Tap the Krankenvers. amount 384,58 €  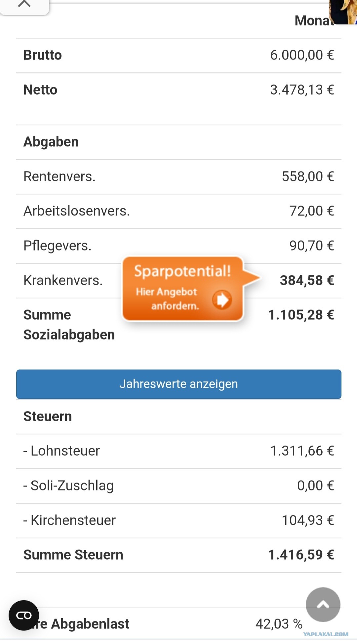pyautogui.click(x=307, y=280)
